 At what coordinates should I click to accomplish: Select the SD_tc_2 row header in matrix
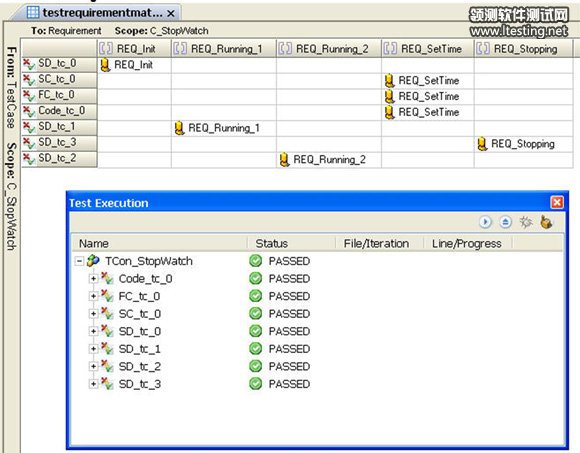point(59,159)
